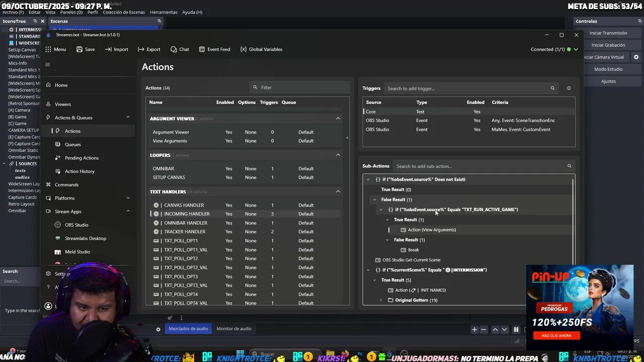Screen dimensions: 644x362
Task: Select the TXT_POLL_OPT1 action row
Action: 245,241
